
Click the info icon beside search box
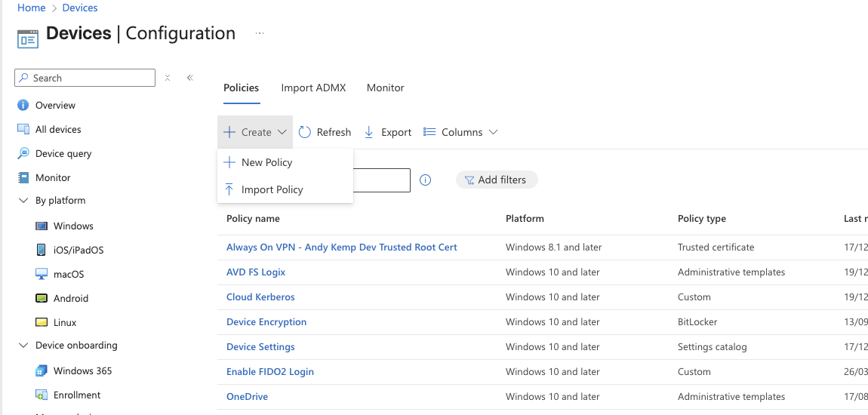[x=425, y=180]
